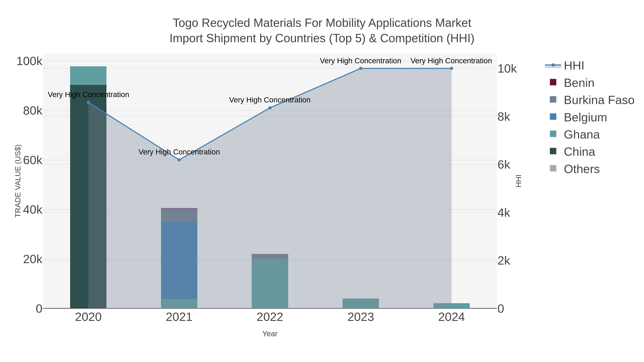Select the 2024 HHI data point

click(451, 68)
